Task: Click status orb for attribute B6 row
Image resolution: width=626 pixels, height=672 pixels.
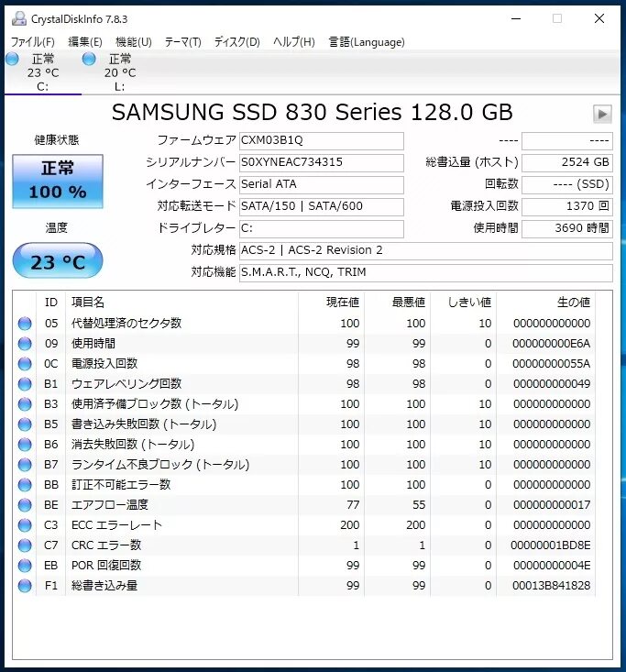Action: coord(25,445)
